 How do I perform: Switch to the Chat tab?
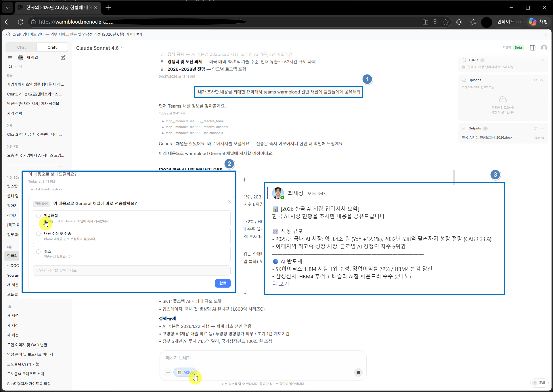(21, 47)
